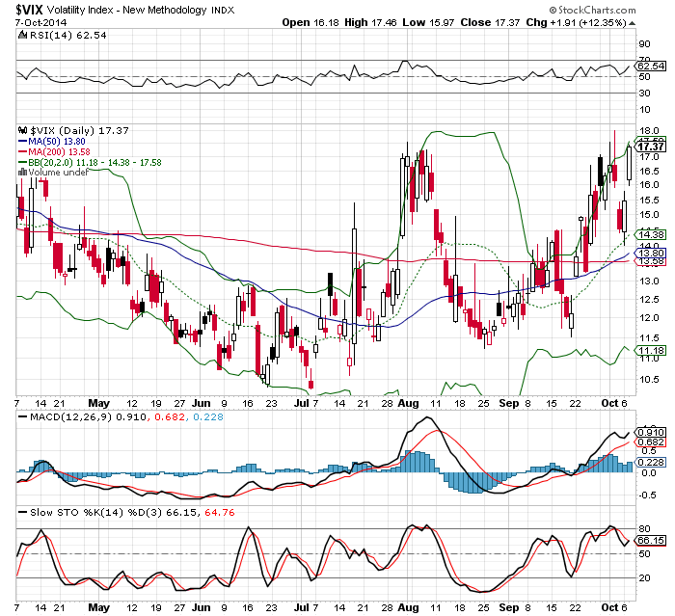
Task: Click the Sep label on price chart axis
Action: [509, 403]
